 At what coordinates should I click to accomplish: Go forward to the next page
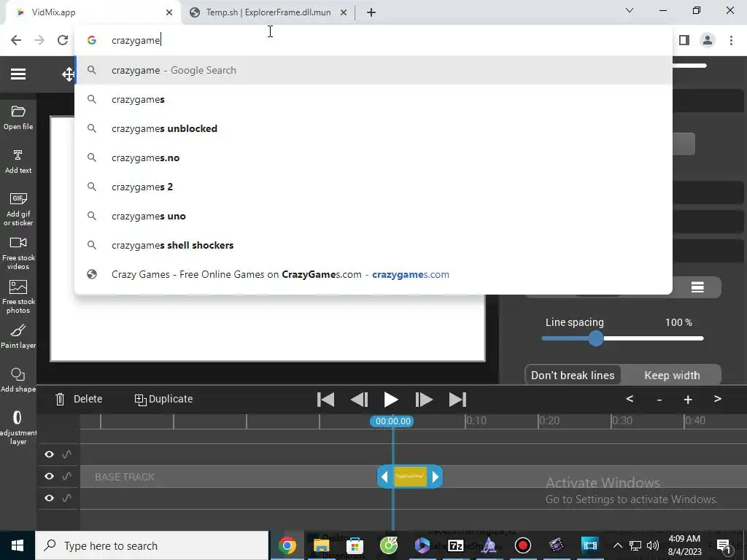[39, 40]
